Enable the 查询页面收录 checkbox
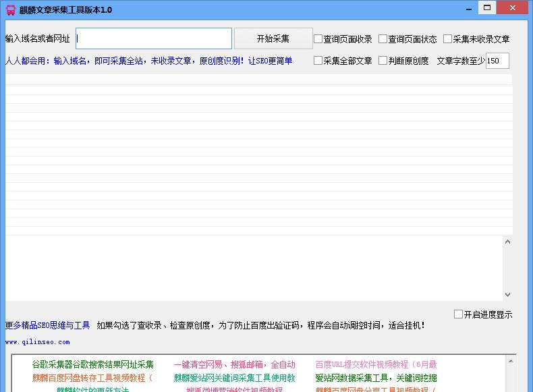 click(x=318, y=39)
